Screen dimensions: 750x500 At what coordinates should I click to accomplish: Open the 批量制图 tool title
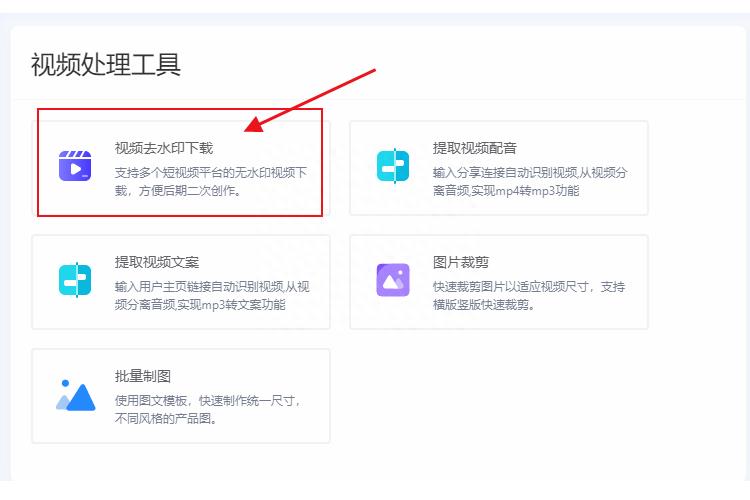pos(143,376)
